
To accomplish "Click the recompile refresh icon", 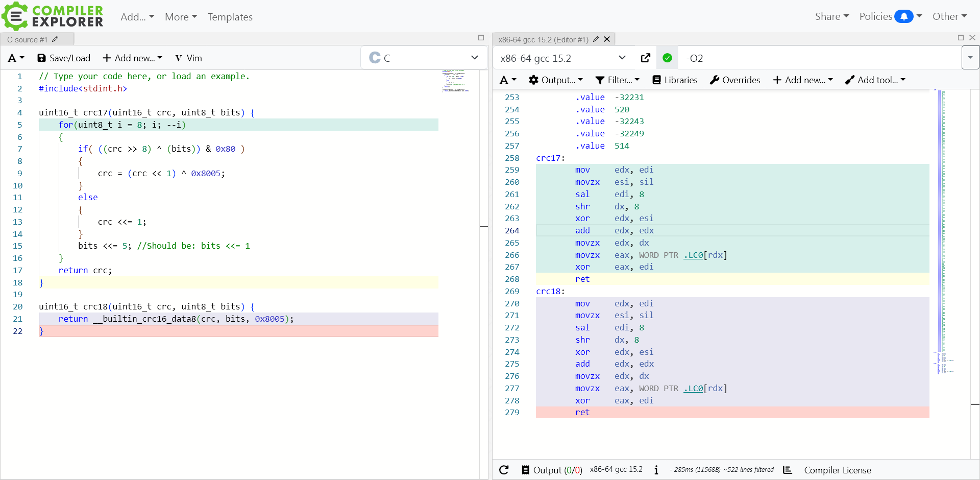I will coord(504,470).
